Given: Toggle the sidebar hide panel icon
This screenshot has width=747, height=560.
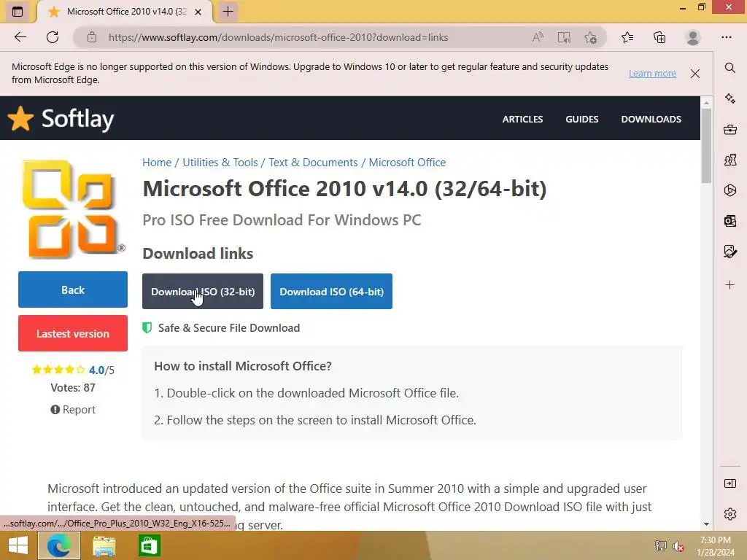Looking at the screenshot, I should click(729, 483).
